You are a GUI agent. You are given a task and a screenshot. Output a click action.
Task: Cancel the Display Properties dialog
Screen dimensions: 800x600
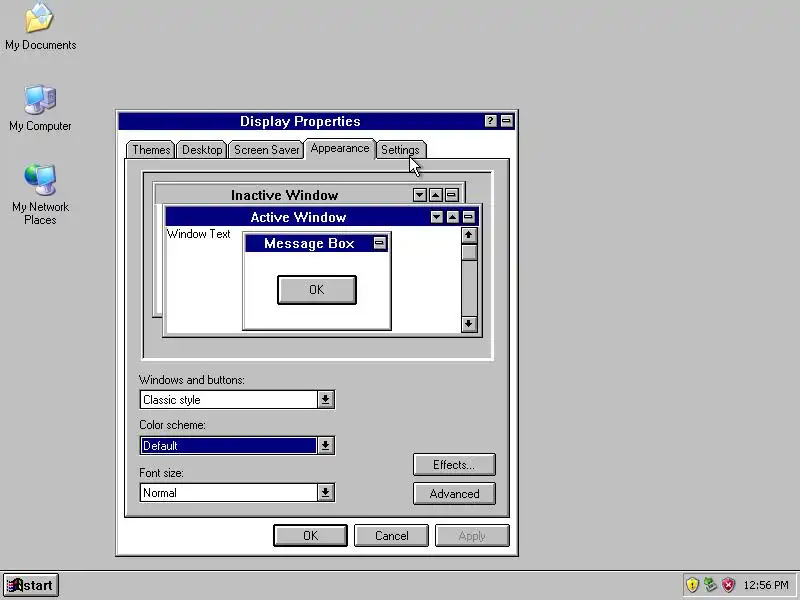(x=391, y=536)
